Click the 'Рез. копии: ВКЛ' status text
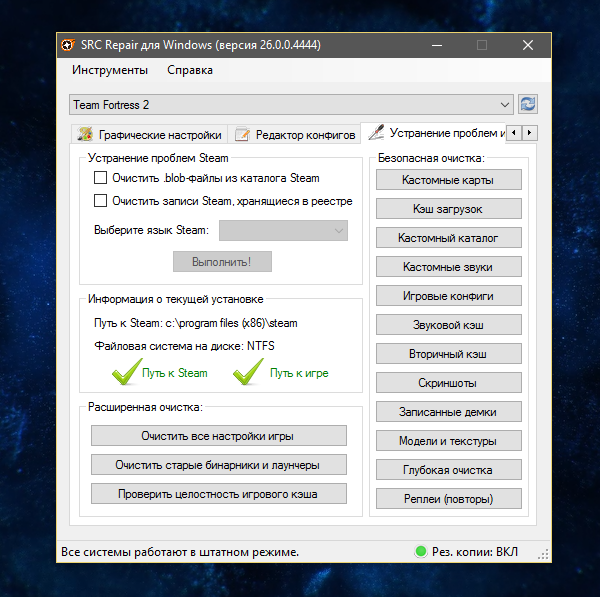Image resolution: width=600 pixels, height=597 pixels. (x=475, y=552)
